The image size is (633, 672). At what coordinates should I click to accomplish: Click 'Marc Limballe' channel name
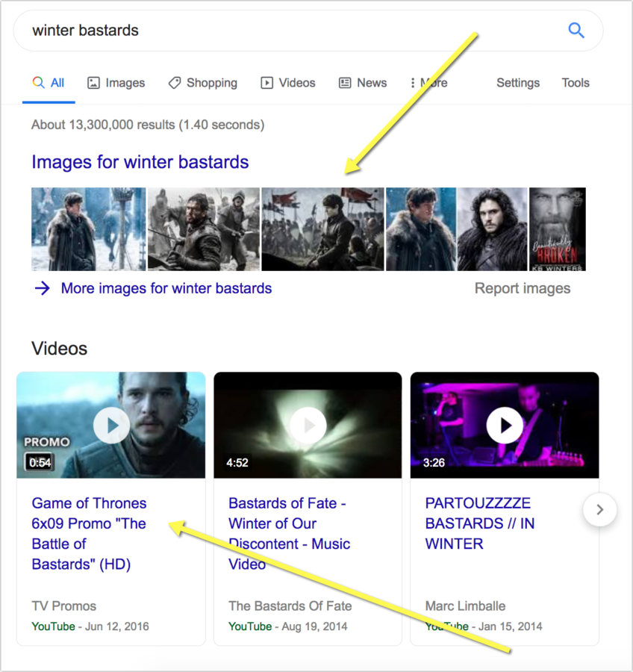pos(466,606)
